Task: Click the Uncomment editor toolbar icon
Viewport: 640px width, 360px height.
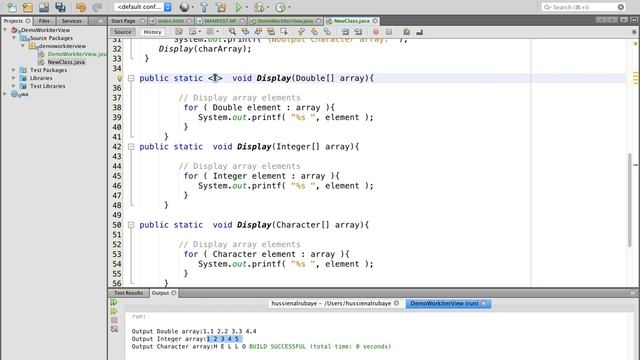Action: pyautogui.click(x=419, y=31)
